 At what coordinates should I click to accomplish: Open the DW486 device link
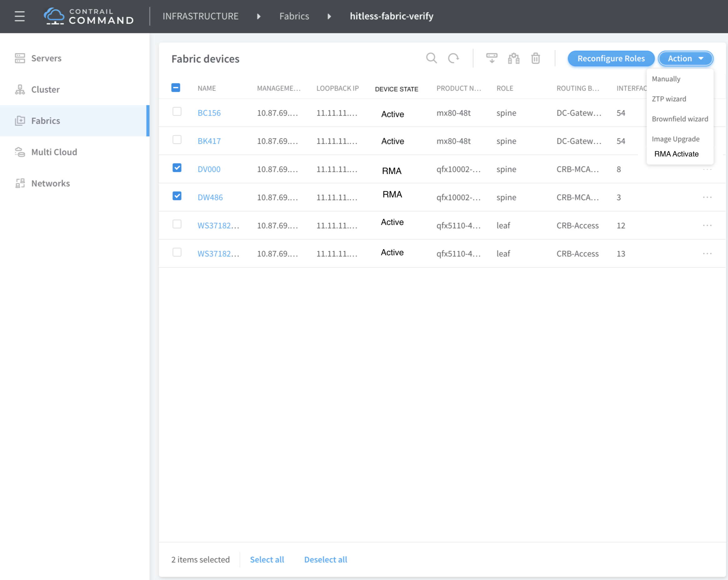[210, 197]
